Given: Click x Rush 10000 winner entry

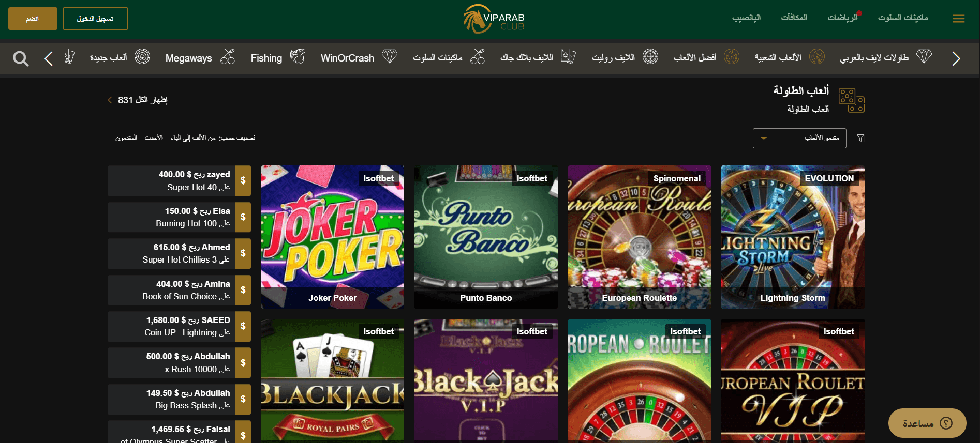Looking at the screenshot, I should (x=179, y=363).
